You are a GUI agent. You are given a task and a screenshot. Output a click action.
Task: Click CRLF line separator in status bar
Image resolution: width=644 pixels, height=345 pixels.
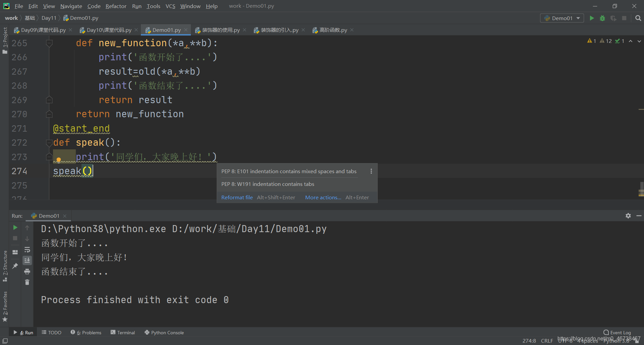click(547, 341)
